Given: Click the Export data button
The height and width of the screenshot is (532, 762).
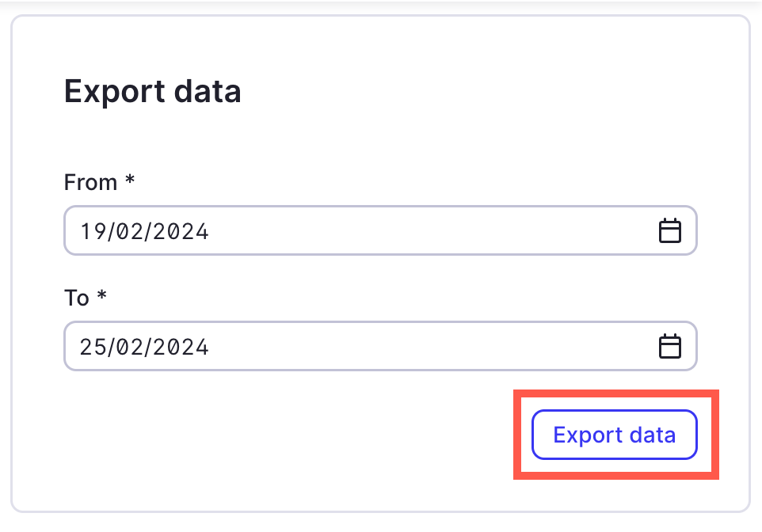Looking at the screenshot, I should click(x=615, y=435).
